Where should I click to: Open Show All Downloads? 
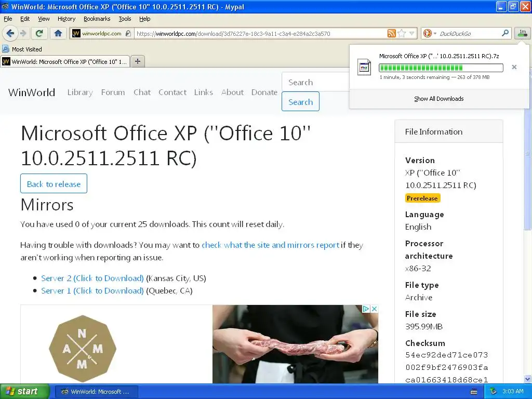tap(438, 99)
